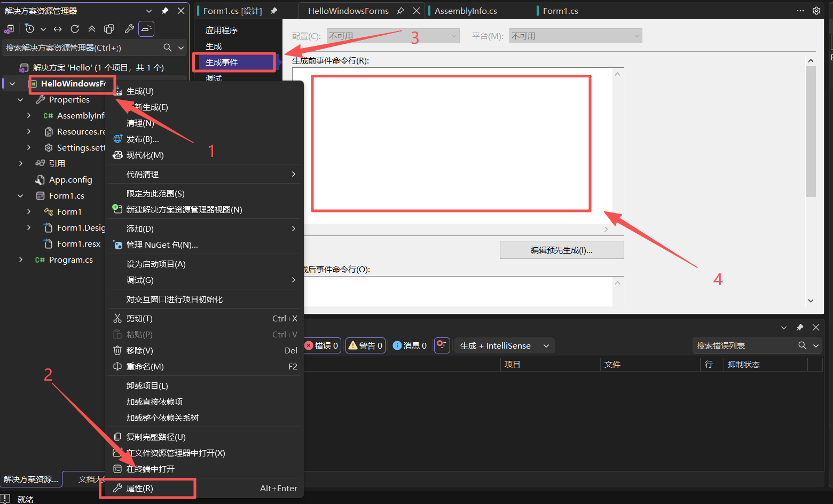
Task: Open the 平台(M) platform combo box
Action: click(576, 36)
